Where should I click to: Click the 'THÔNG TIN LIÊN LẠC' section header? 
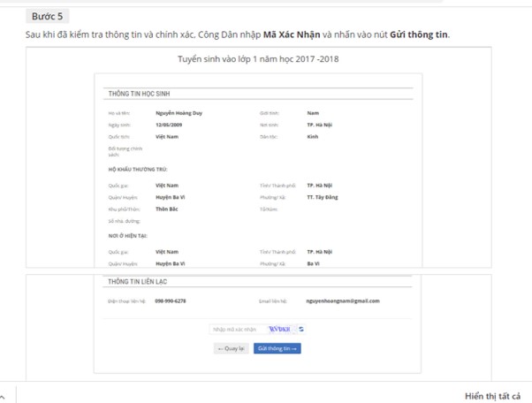click(x=138, y=282)
